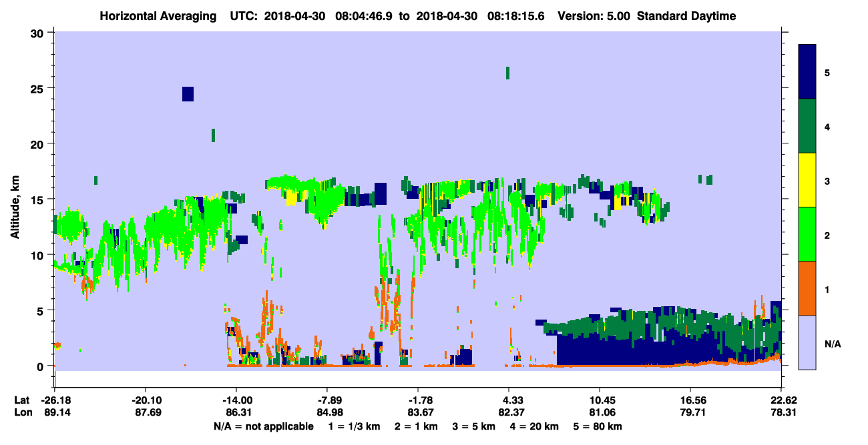Click the colorbar label 2
This screenshot has width=868, height=445.
tap(827, 235)
